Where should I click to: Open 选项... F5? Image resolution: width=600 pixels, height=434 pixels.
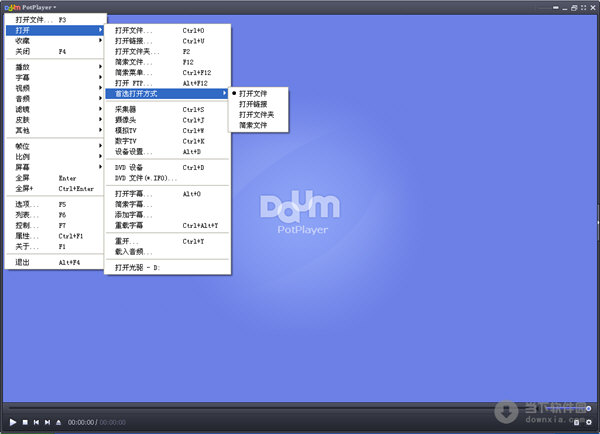[55, 204]
